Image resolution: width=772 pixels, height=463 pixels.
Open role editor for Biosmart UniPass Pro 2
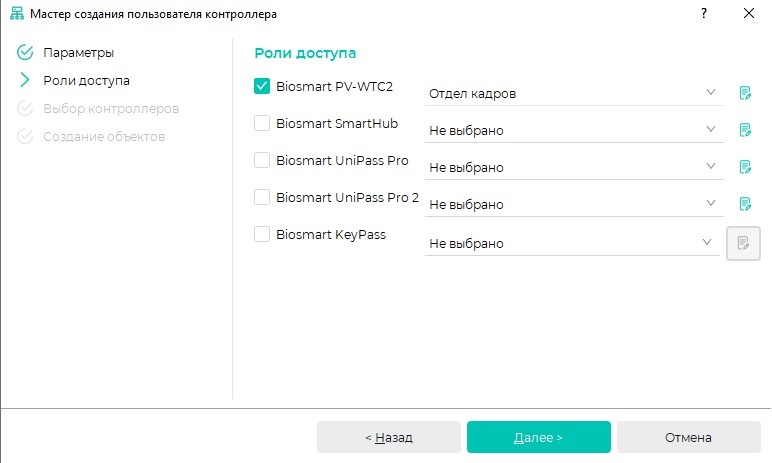(745, 203)
